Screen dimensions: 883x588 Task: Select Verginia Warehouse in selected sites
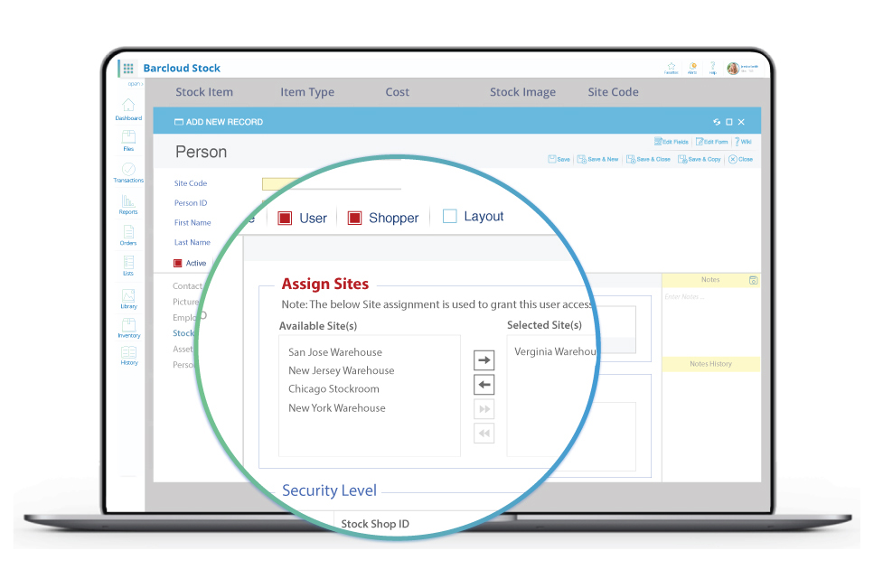point(555,351)
